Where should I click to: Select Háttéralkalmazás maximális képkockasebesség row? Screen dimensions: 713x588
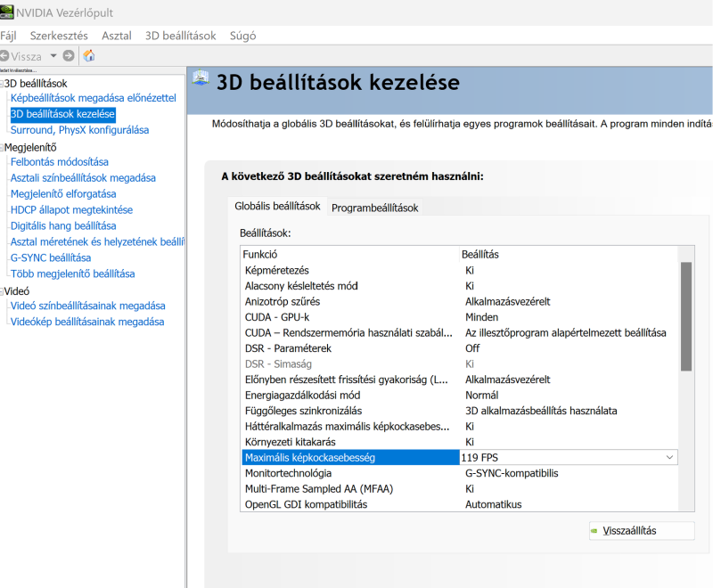click(x=459, y=426)
